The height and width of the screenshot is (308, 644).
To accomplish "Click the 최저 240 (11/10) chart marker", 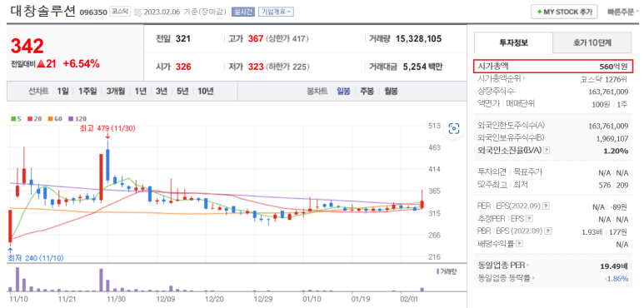I will tap(36, 258).
